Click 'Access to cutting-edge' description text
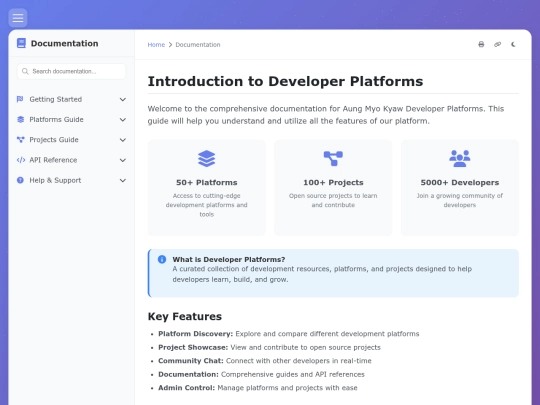 (207, 205)
